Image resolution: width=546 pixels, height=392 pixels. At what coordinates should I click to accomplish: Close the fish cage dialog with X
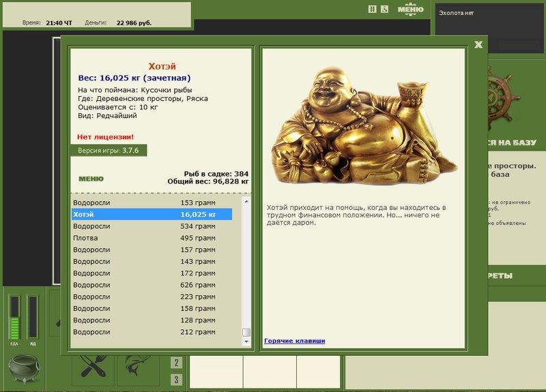tap(478, 44)
